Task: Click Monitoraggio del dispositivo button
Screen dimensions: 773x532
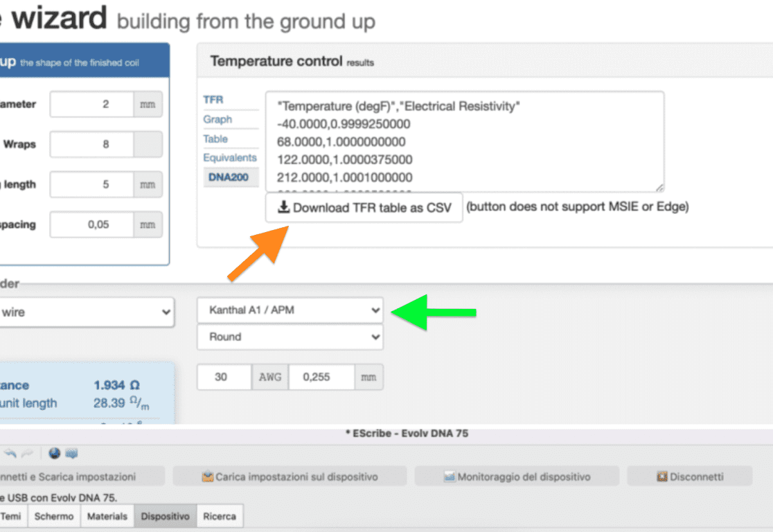Action: pos(517,477)
